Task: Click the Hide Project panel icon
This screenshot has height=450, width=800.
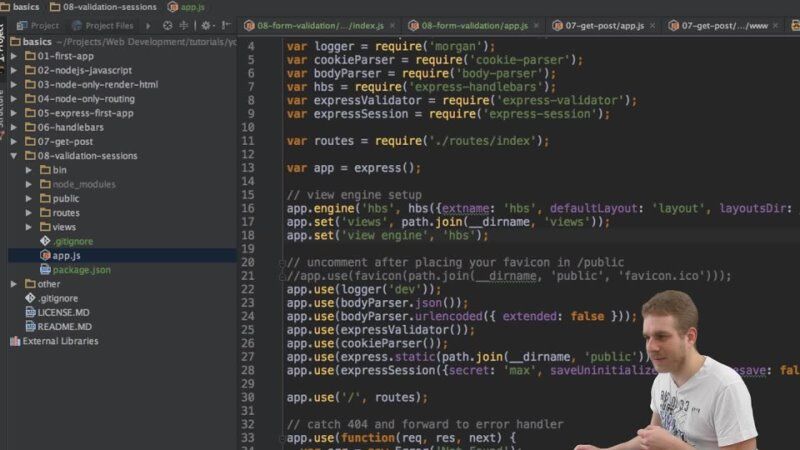Action: coord(226,25)
